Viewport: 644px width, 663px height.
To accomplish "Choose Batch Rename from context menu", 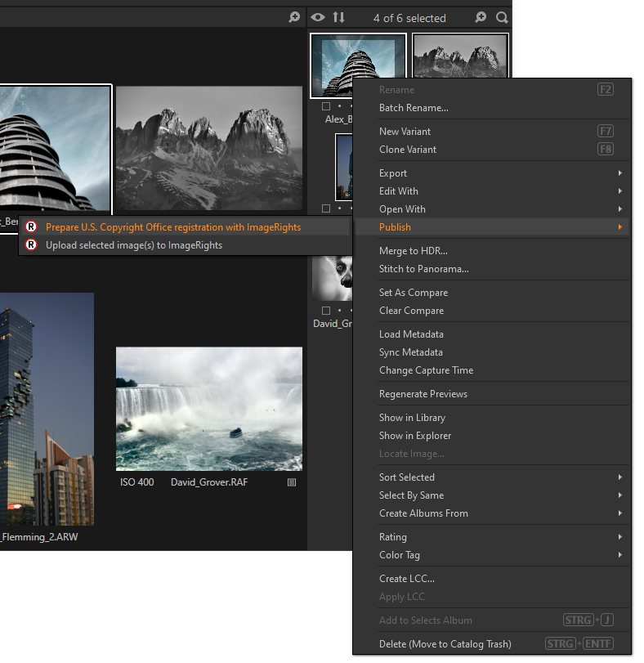I will [x=414, y=108].
